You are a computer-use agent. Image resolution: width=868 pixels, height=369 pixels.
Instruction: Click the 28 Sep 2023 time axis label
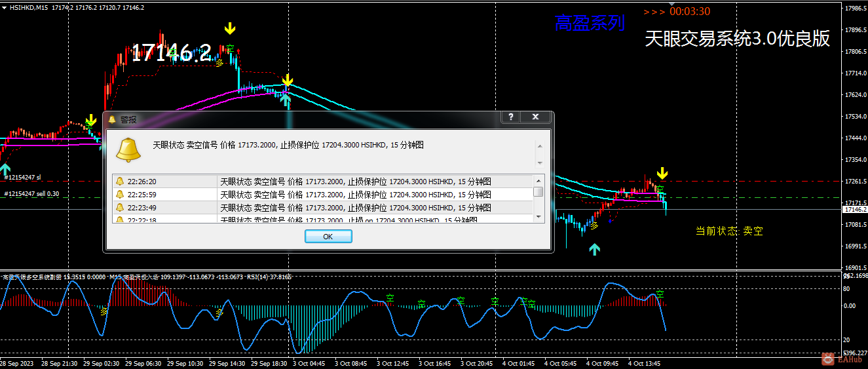[16, 363]
